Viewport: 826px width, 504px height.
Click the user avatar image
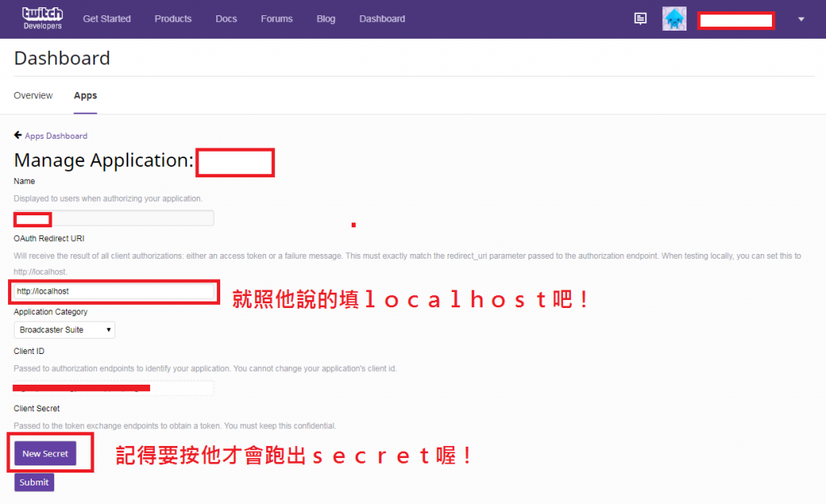pos(674,19)
